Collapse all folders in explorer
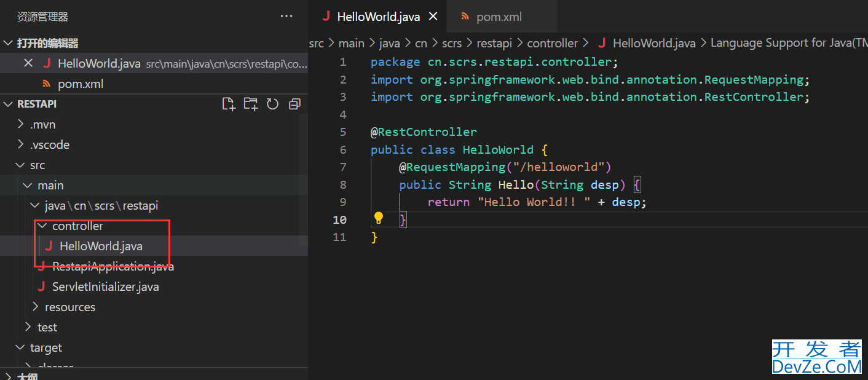This screenshot has width=868, height=380. (294, 104)
